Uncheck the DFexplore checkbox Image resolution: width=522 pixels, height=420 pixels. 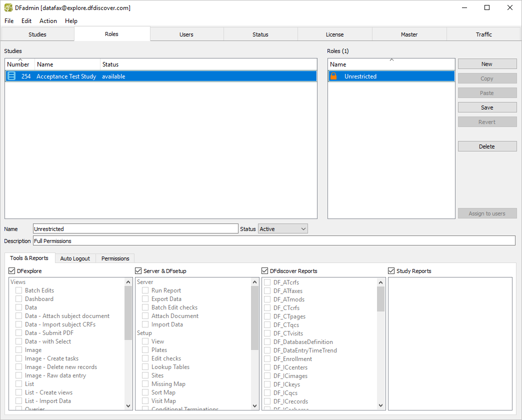tap(12, 271)
